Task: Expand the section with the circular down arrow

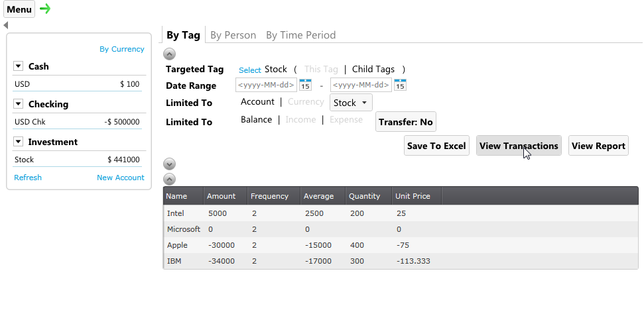Action: (x=169, y=164)
